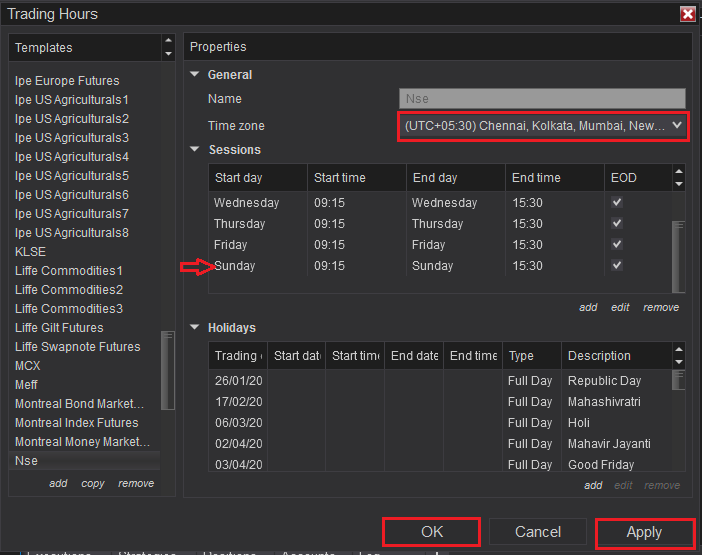Click the Holidays table scroll up arrow
Viewport: 702px width, 555px height.
pos(680,350)
